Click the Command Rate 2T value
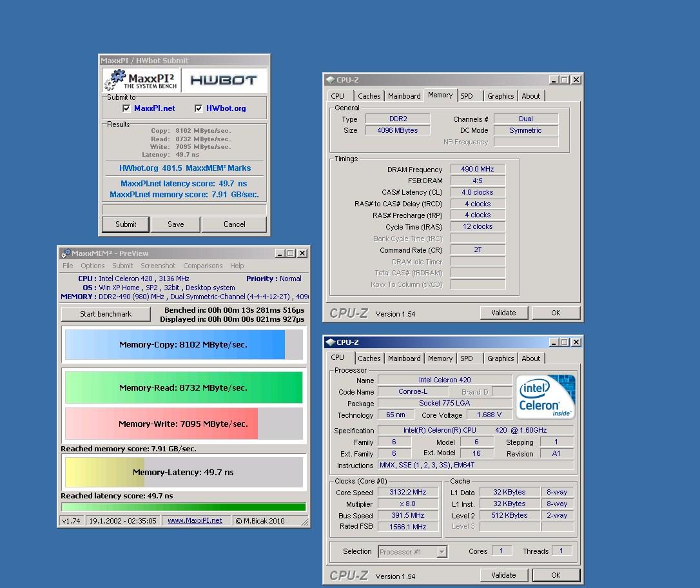The height and width of the screenshot is (588, 700). coord(478,250)
